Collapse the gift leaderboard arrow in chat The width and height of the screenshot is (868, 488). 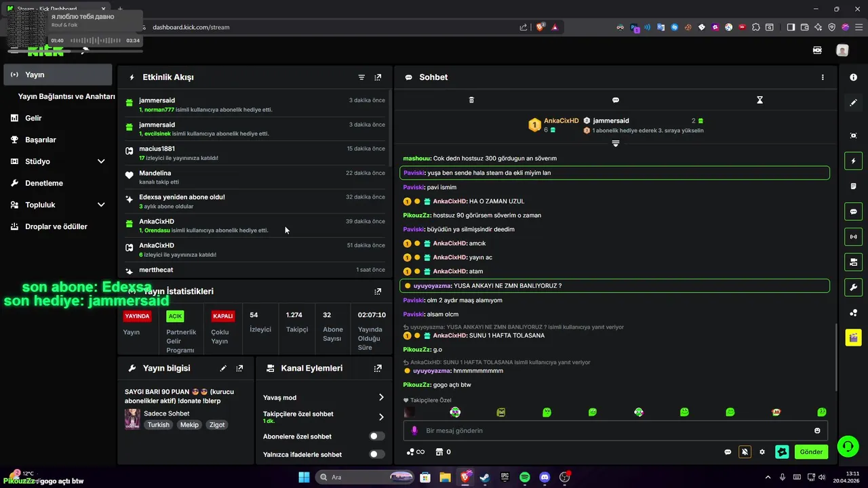point(616,143)
